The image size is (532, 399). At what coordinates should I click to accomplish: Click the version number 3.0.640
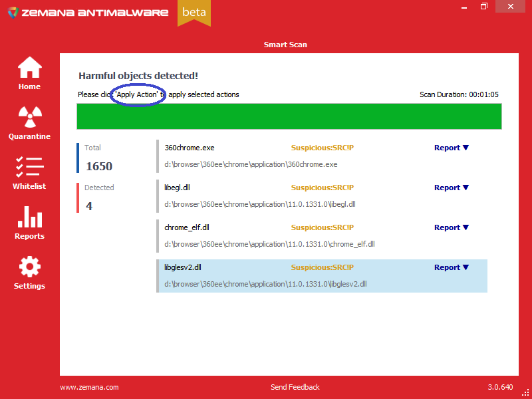tap(501, 387)
